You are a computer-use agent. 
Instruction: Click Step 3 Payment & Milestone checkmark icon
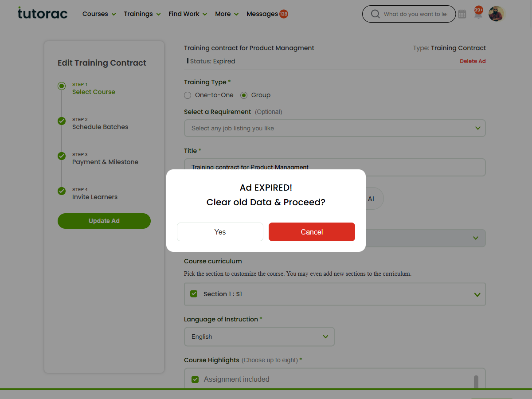click(x=62, y=156)
